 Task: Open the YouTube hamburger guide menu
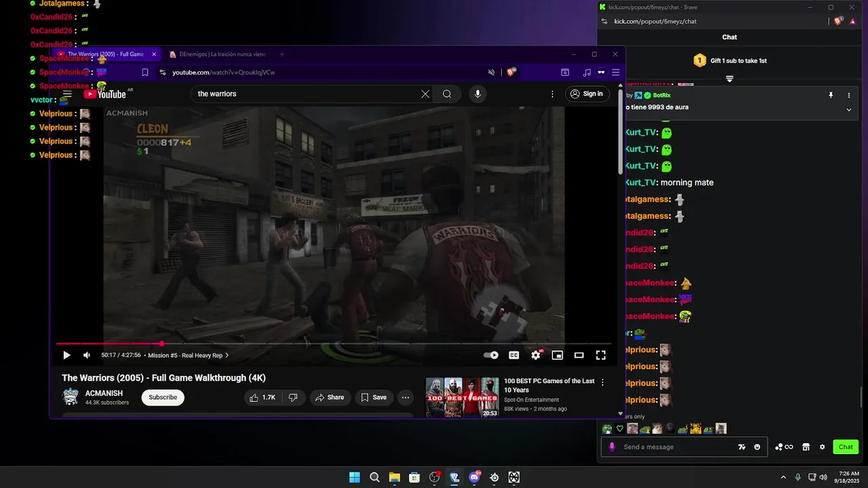click(67, 94)
